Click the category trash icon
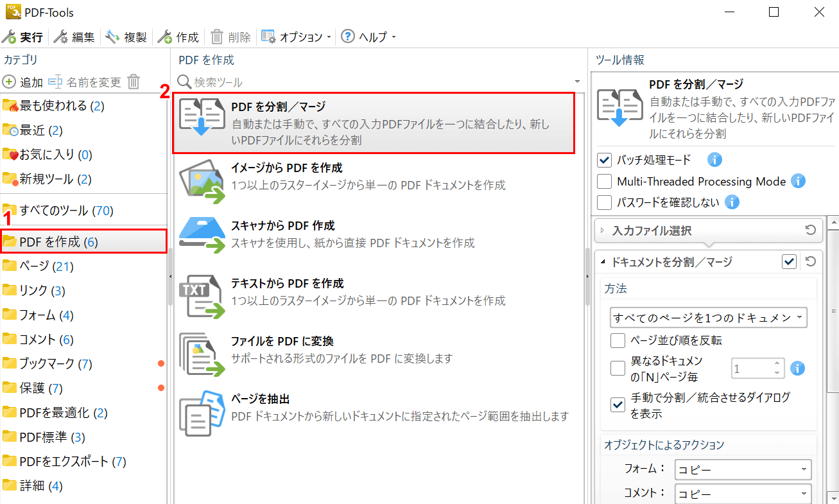 click(x=134, y=82)
